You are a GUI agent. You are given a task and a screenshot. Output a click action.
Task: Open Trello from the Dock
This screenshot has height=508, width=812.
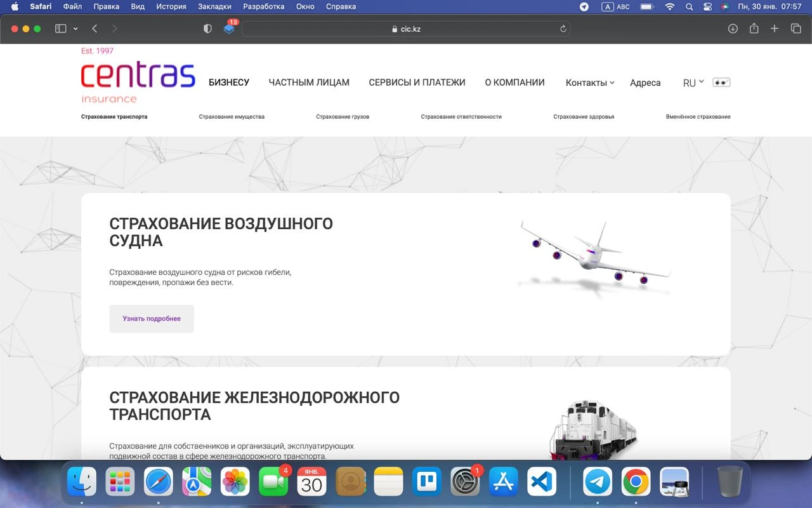click(x=427, y=483)
